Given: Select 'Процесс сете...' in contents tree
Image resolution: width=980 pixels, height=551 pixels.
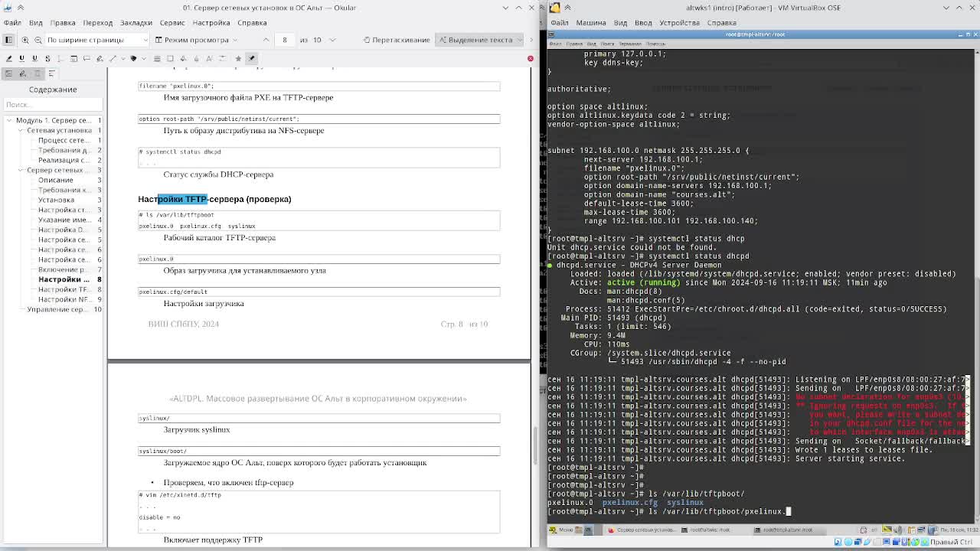Looking at the screenshot, I should coord(64,140).
